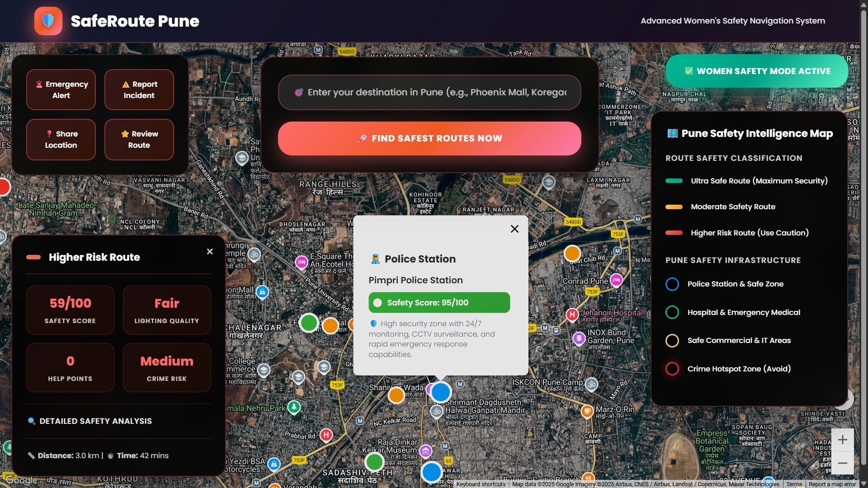Click the orange marker beside Shaniwar Wada
Image resolution: width=868 pixels, height=488 pixels.
(396, 395)
